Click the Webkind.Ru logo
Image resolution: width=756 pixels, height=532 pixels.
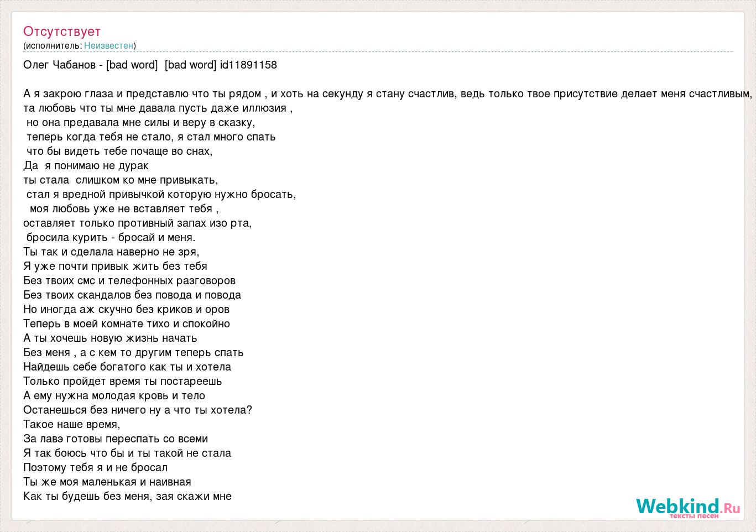[x=688, y=506]
